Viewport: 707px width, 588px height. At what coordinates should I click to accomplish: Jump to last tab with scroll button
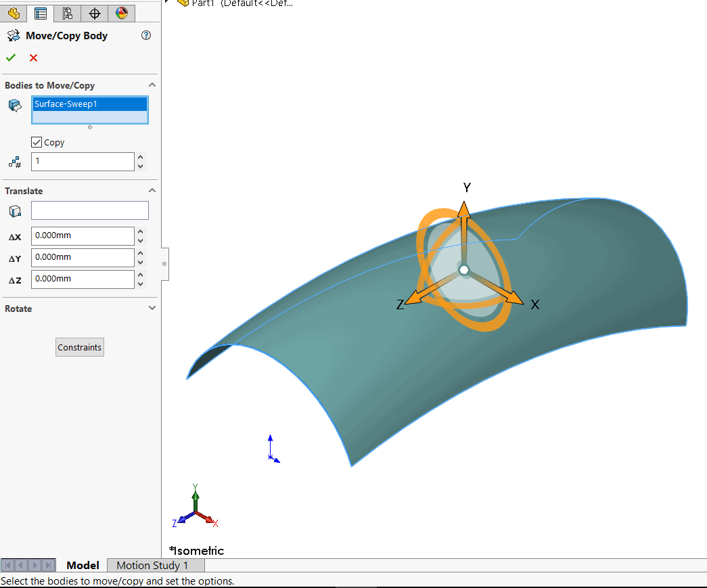click(48, 565)
